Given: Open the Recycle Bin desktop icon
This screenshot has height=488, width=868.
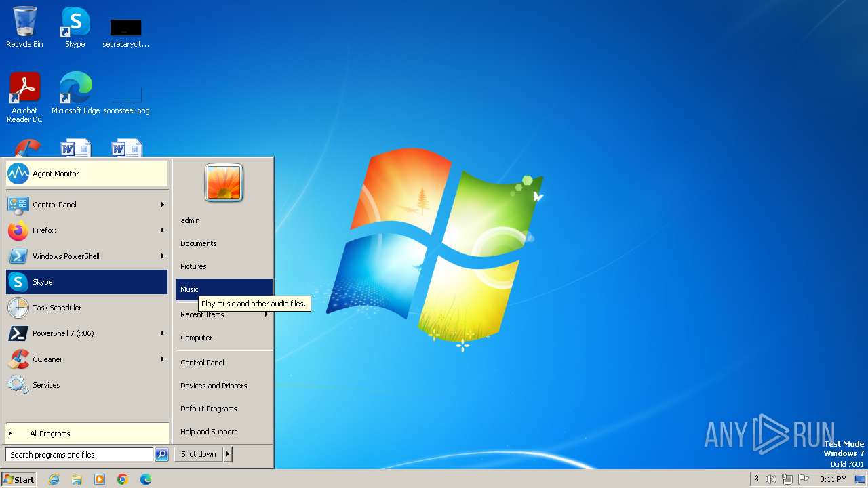Looking at the screenshot, I should tap(24, 27).
